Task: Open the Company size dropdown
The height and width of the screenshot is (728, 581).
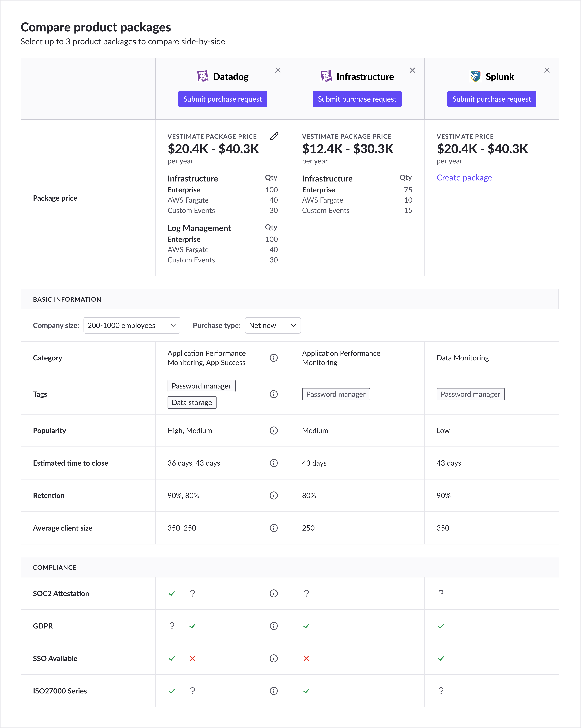Action: 132,325
